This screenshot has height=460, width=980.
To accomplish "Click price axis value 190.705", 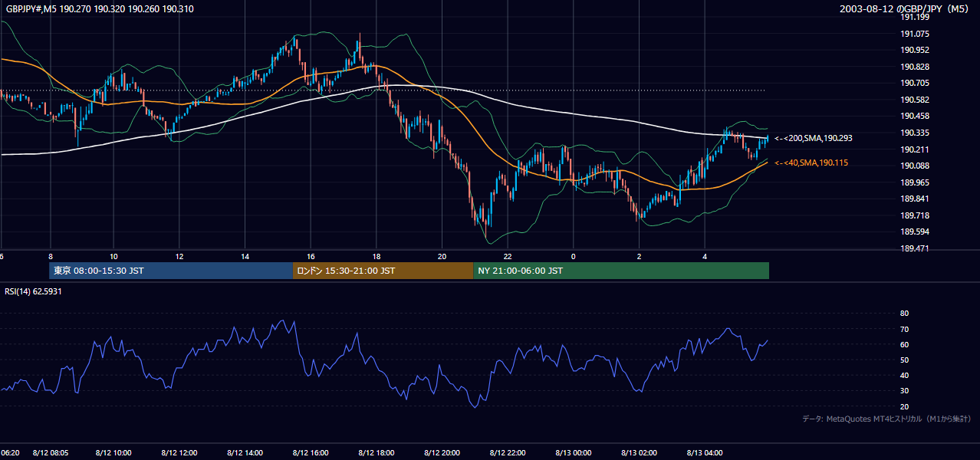I will [x=915, y=83].
